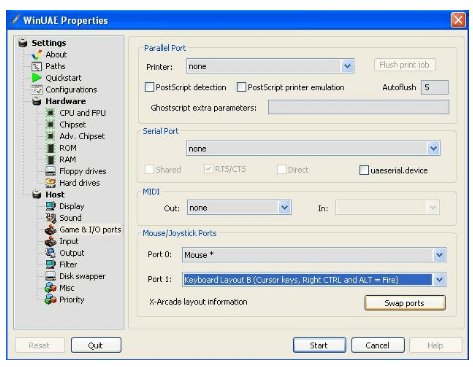The height and width of the screenshot is (367, 473).
Task: Click the About checkmark icon
Action: [x=36, y=55]
